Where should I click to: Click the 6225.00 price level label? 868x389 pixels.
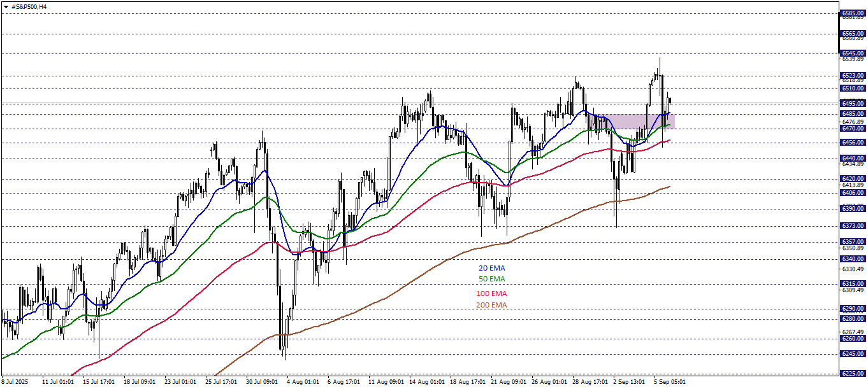point(852,374)
